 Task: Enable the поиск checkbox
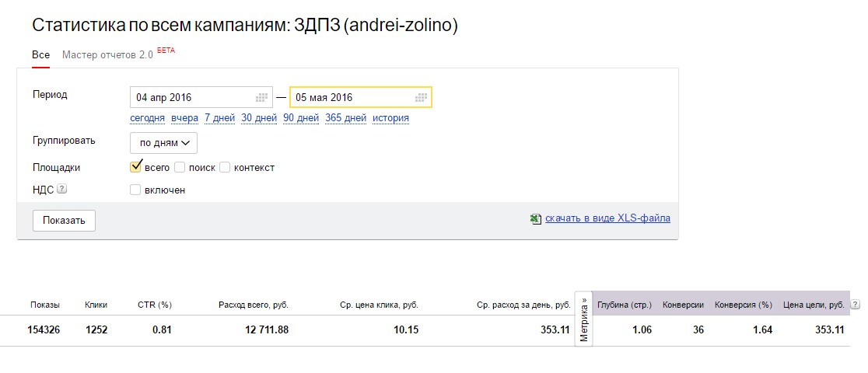pos(180,167)
